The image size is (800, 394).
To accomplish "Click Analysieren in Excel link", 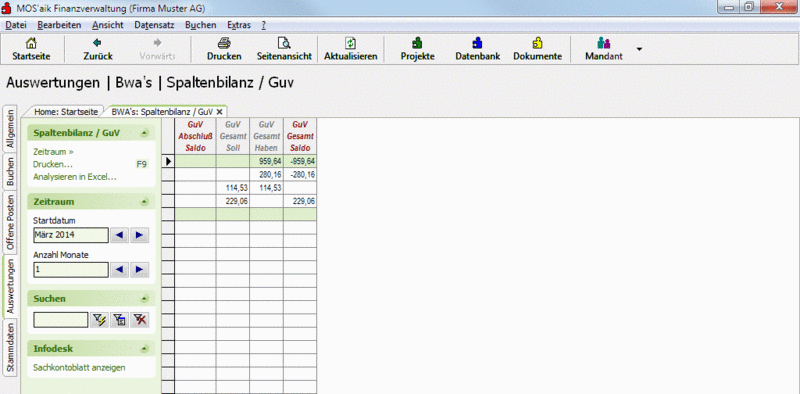I will (x=74, y=177).
